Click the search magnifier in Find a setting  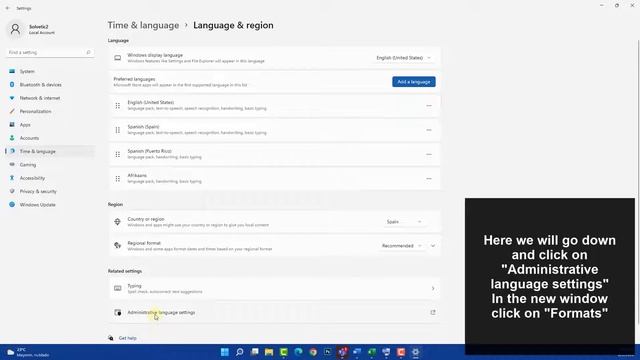[x=88, y=52]
